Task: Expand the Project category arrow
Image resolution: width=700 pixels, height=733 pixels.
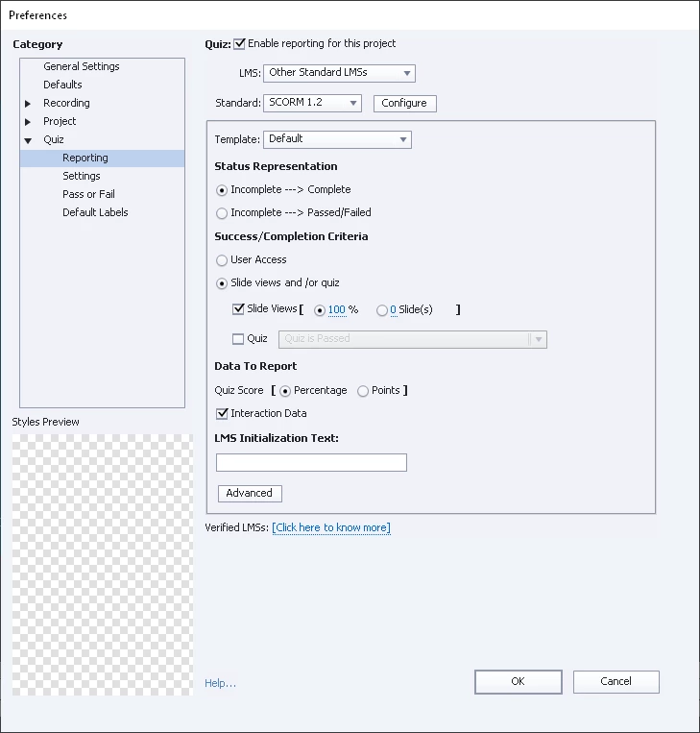Action: (28, 122)
